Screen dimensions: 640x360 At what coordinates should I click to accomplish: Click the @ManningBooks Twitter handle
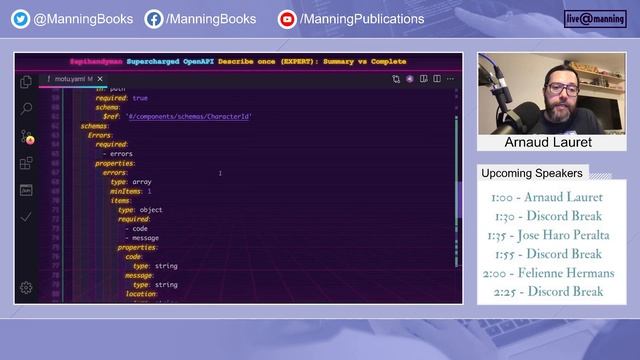click(x=83, y=19)
